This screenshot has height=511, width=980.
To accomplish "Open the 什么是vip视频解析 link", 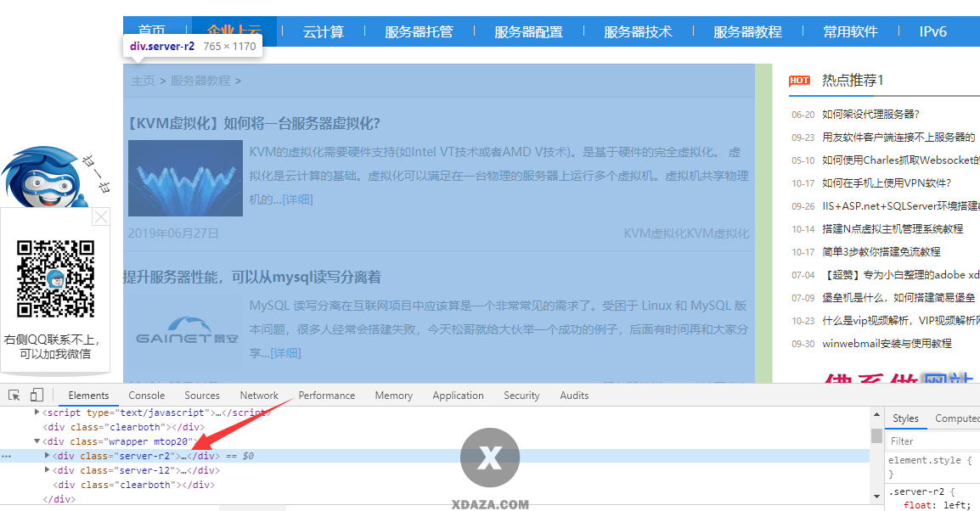I will [x=901, y=321].
